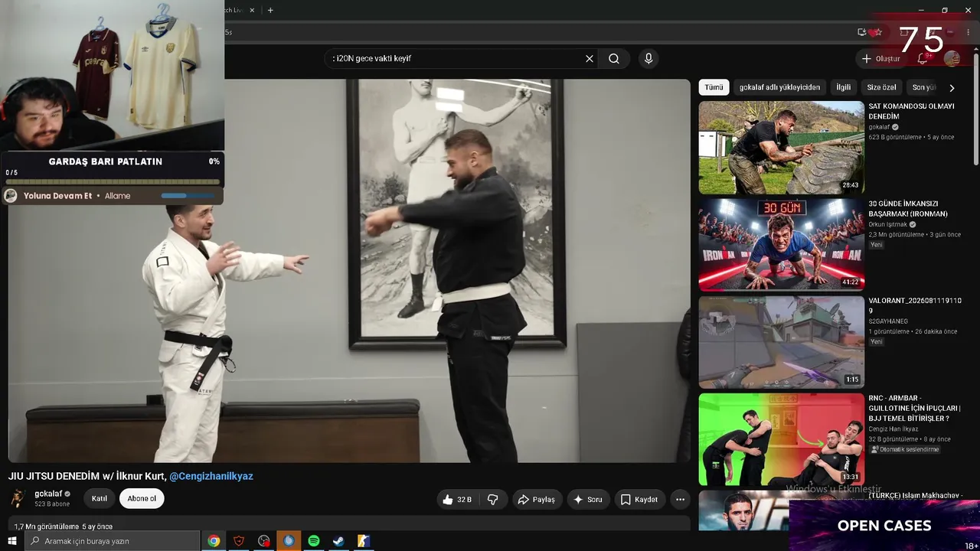Open the taskbar app with red dot badge
The width and height of the screenshot is (980, 551).
[264, 541]
